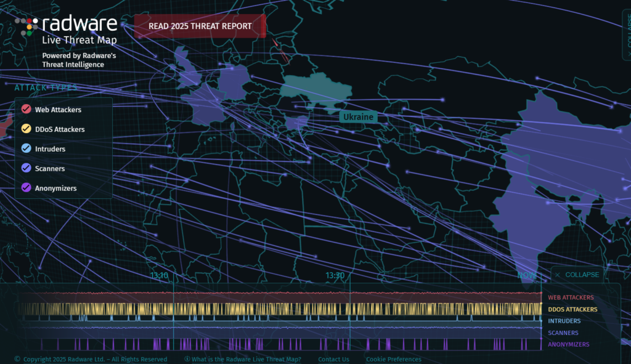Toggle the Anonymizers checkbox
The height and width of the screenshot is (364, 631).
tap(26, 188)
